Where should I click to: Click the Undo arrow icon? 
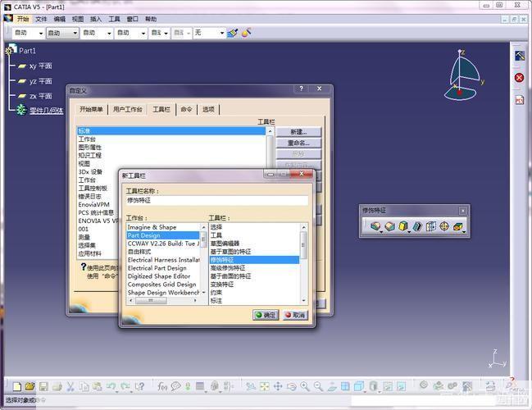pos(111,386)
